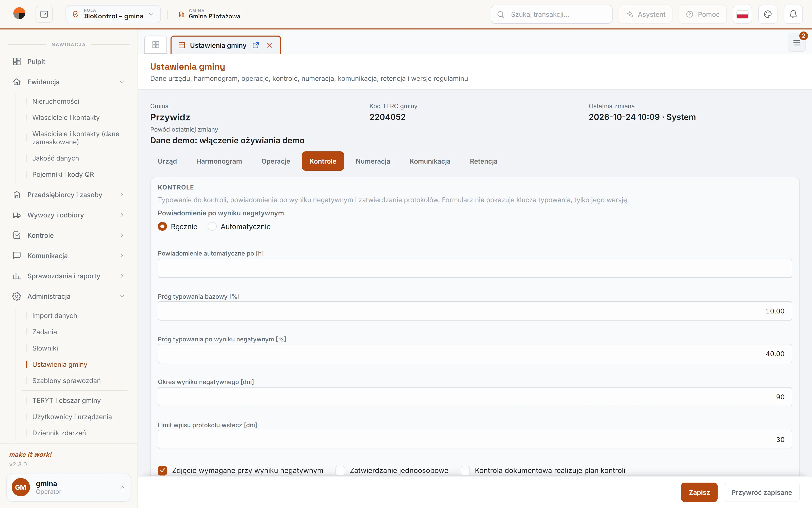Image resolution: width=812 pixels, height=508 pixels.
Task: Select Automatycznie notification mode
Action: [212, 227]
